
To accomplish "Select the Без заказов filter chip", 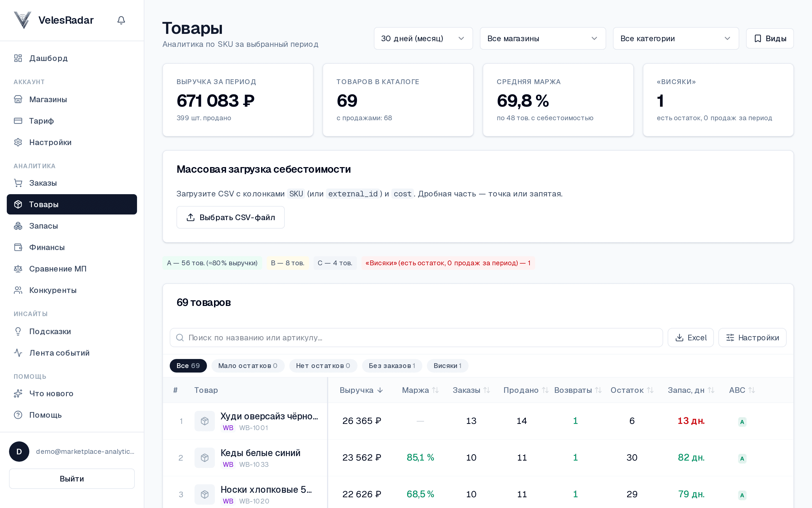I will click(392, 366).
